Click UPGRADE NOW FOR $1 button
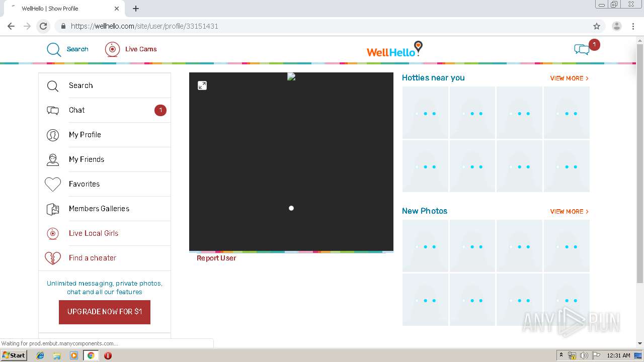Screen dimensions: 644x362 click(x=105, y=312)
